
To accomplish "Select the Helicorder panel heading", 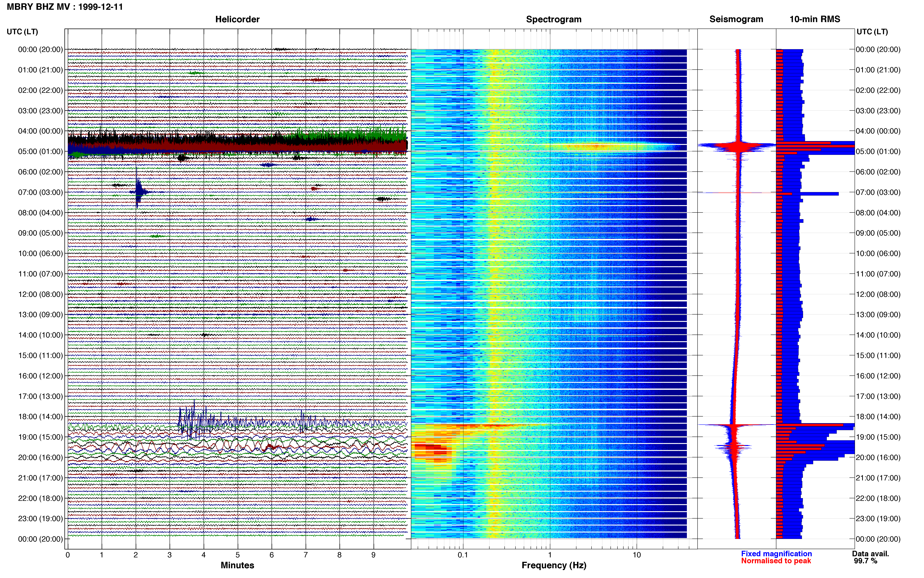I will point(237,19).
